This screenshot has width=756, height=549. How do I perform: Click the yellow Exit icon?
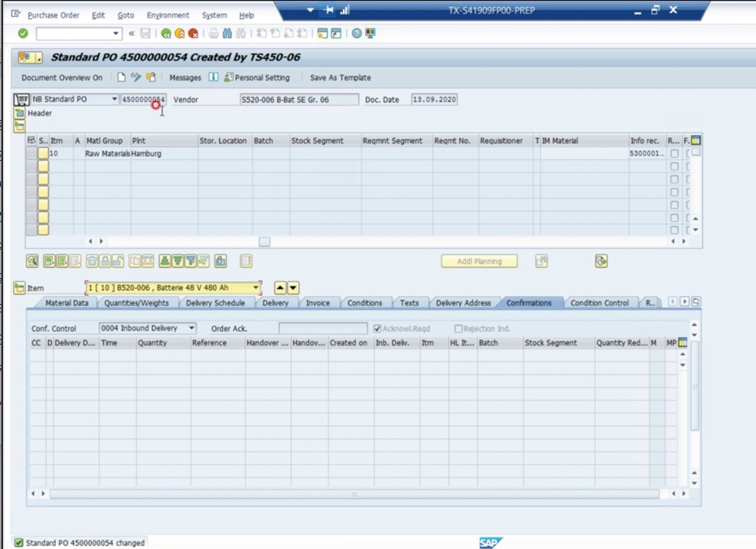[x=179, y=33]
